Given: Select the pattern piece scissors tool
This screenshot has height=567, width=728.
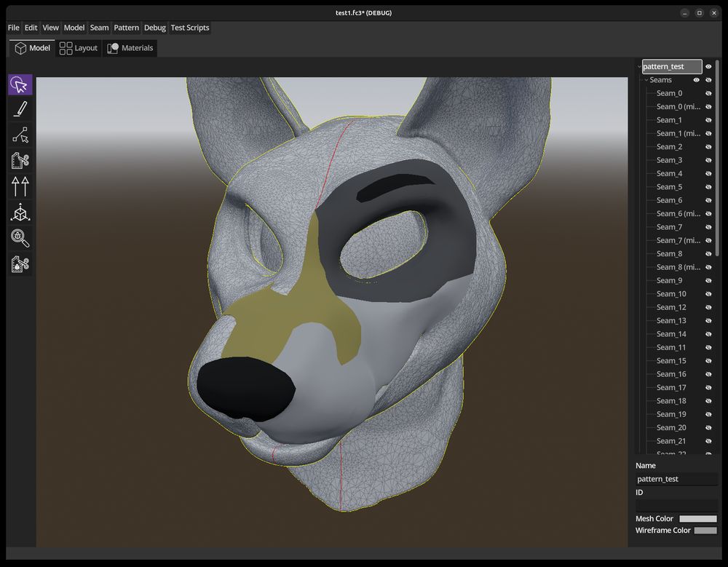Looking at the screenshot, I should pyautogui.click(x=20, y=161).
